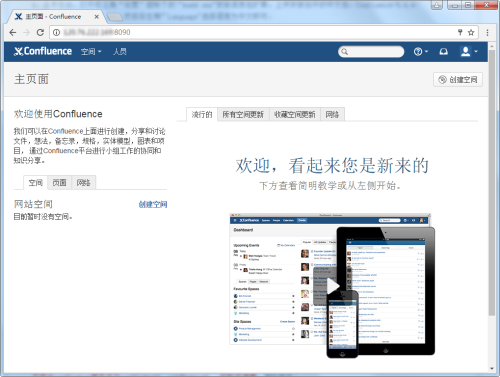Click the new tab button
This screenshot has height=377, width=500.
(114, 17)
